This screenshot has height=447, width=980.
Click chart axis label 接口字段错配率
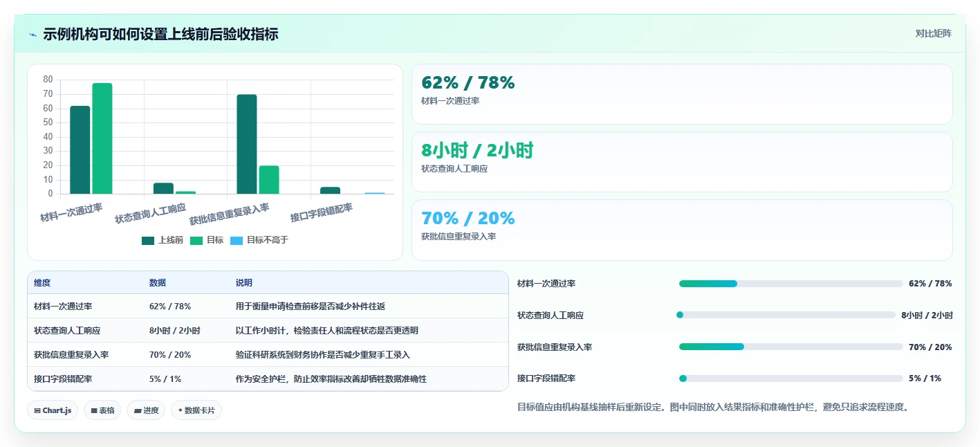point(322,212)
